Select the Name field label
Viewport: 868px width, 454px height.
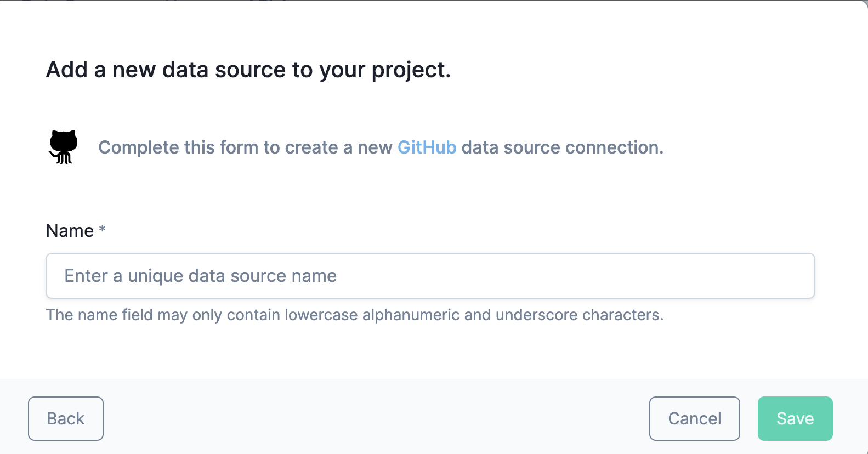click(x=70, y=231)
